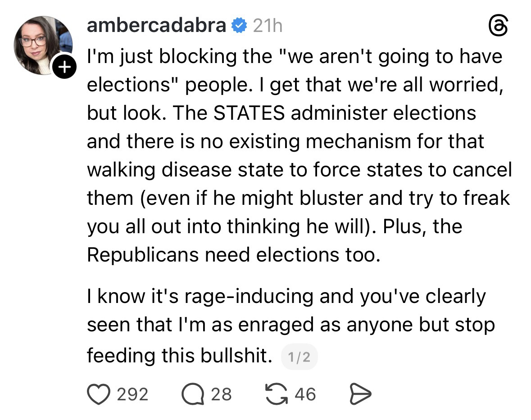Click the blue verified checkmark badge

pos(239,27)
